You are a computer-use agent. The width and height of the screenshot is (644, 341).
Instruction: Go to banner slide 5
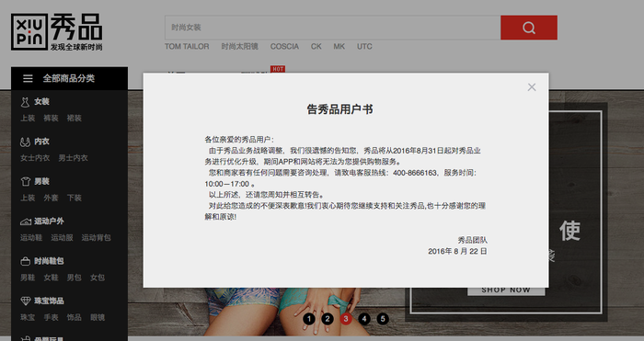(383, 319)
